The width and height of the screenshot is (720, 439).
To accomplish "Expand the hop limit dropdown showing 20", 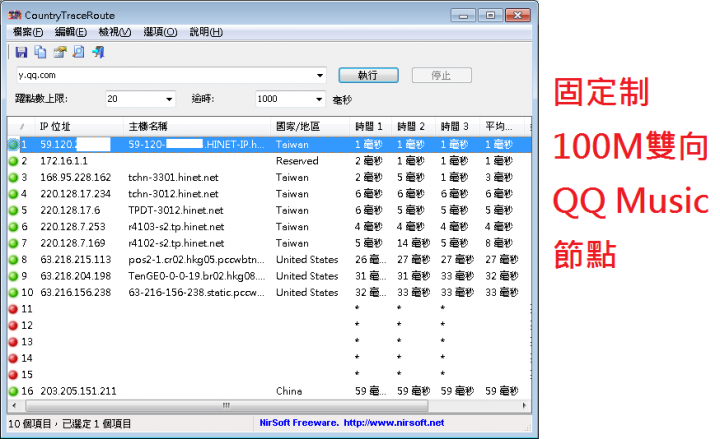I will click(x=169, y=99).
